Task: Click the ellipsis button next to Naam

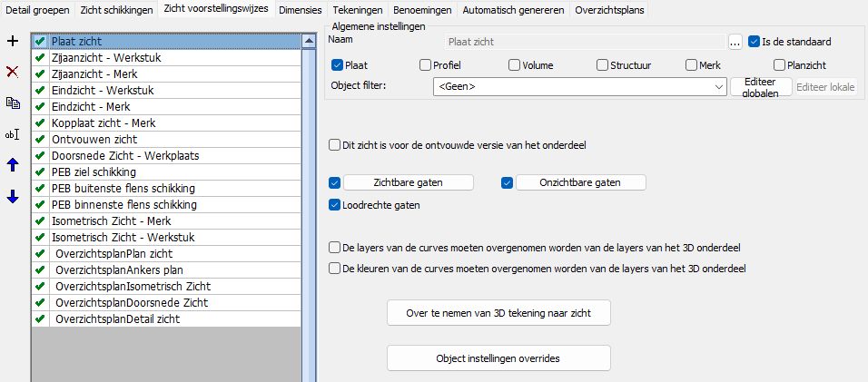Action: point(735,42)
